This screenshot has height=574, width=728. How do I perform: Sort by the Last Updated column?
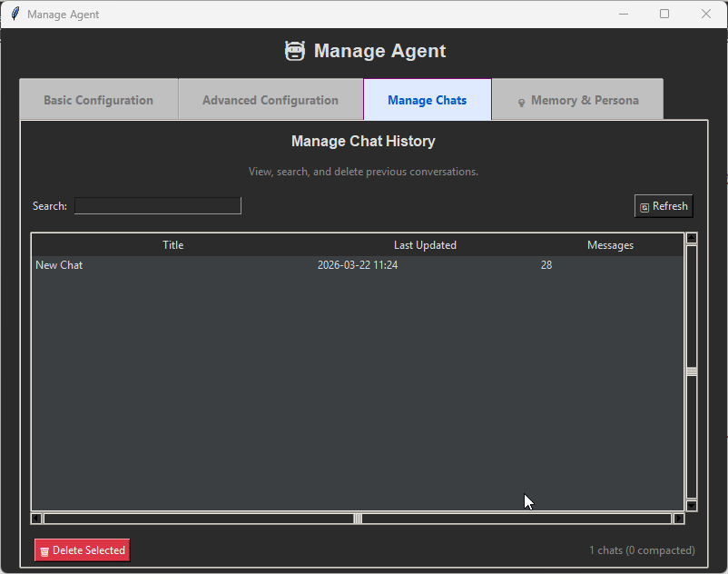coord(425,244)
